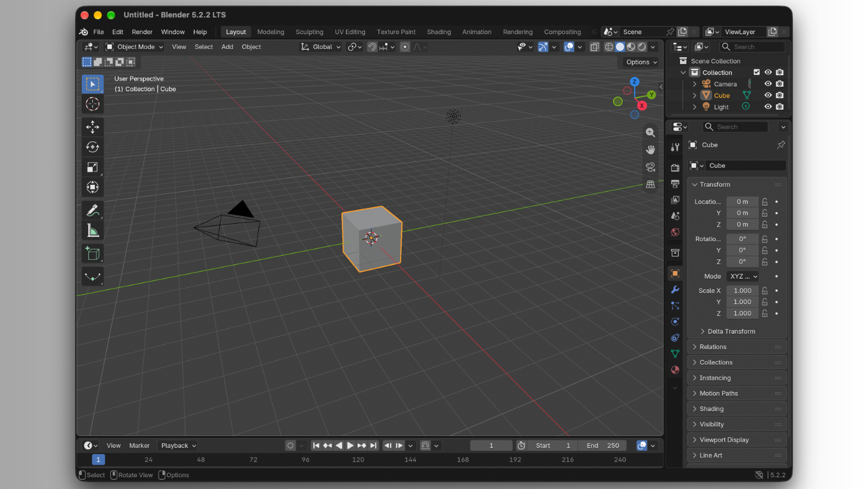The height and width of the screenshot is (489, 868).
Task: Activate the Rotate tool
Action: click(x=92, y=147)
